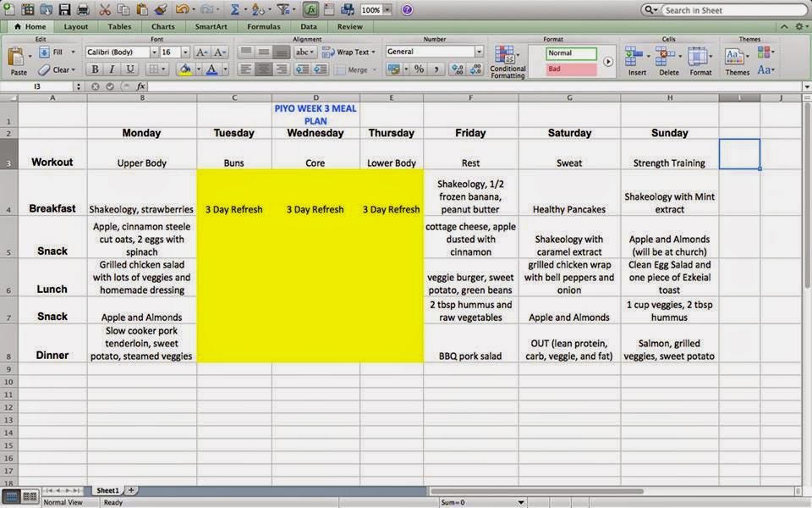The width and height of the screenshot is (812, 508).
Task: Decrease decimal places
Action: (475, 69)
